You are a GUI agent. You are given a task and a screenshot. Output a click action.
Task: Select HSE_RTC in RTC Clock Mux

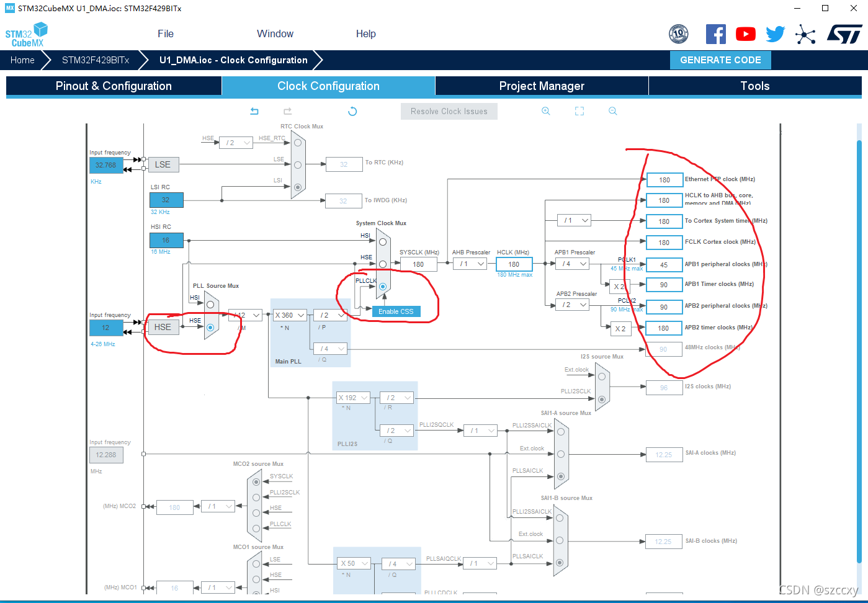[298, 143]
